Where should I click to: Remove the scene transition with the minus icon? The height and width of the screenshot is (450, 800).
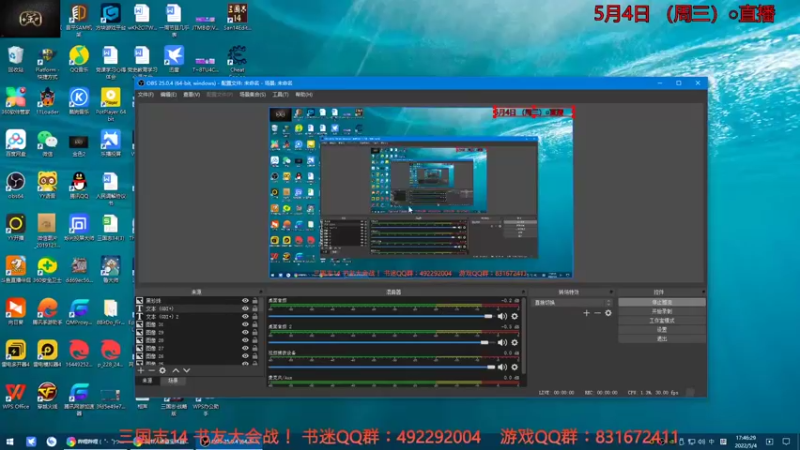pyautogui.click(x=597, y=313)
